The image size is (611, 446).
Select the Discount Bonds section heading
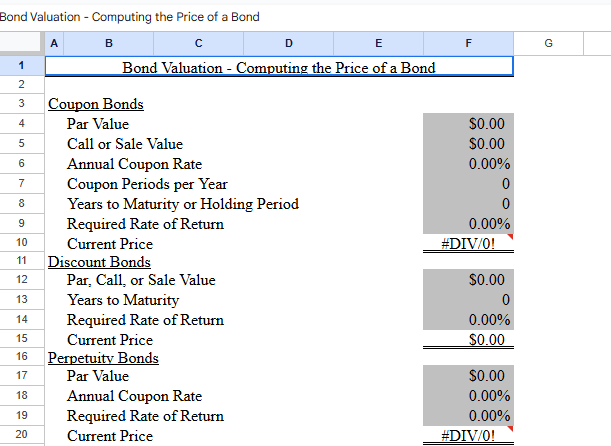pos(99,262)
